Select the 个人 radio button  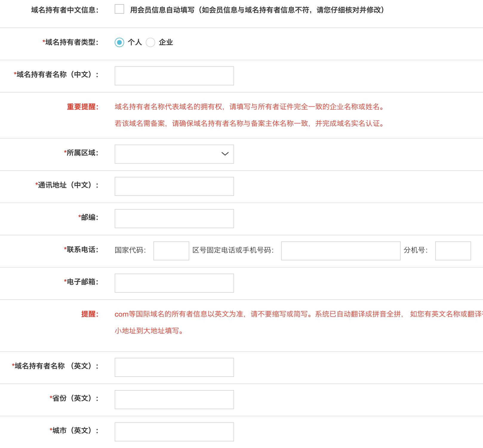[119, 43]
